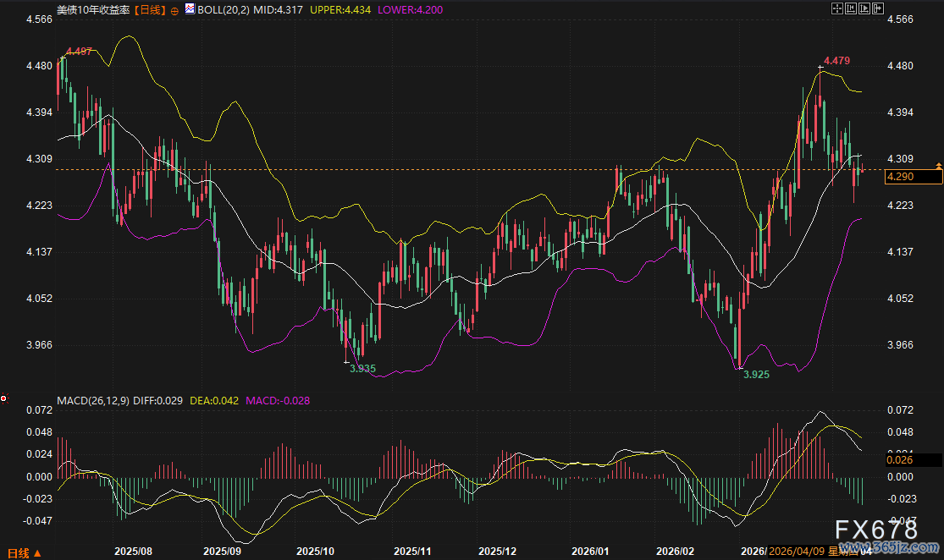Image resolution: width=944 pixels, height=560 pixels.
Task: Click the current price tag 4.290
Action: tap(914, 177)
